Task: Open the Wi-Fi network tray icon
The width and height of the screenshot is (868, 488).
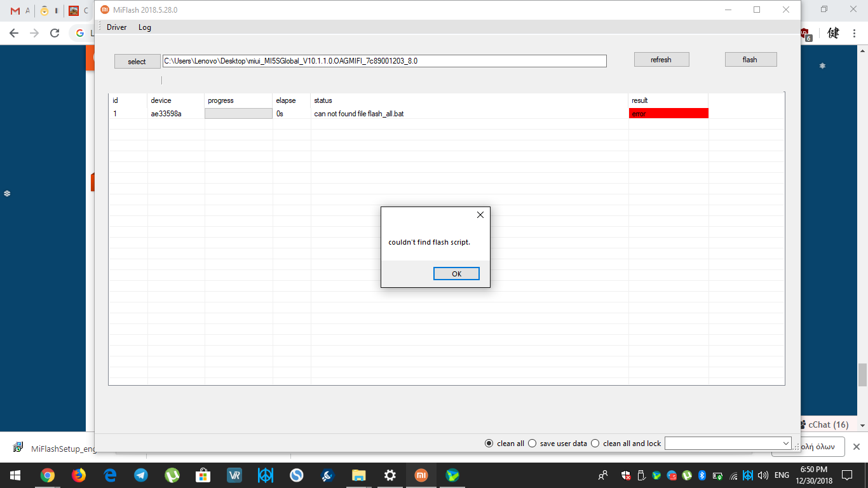Action: 733,475
